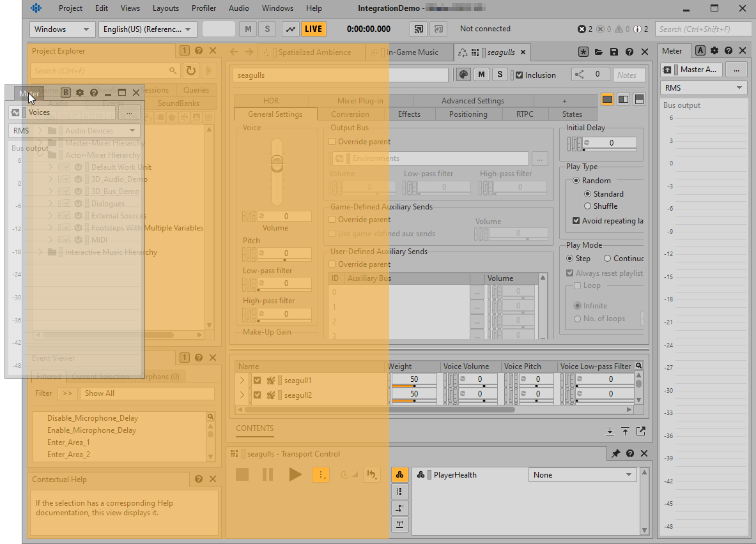Expand the seagull2 row

[x=242, y=395]
